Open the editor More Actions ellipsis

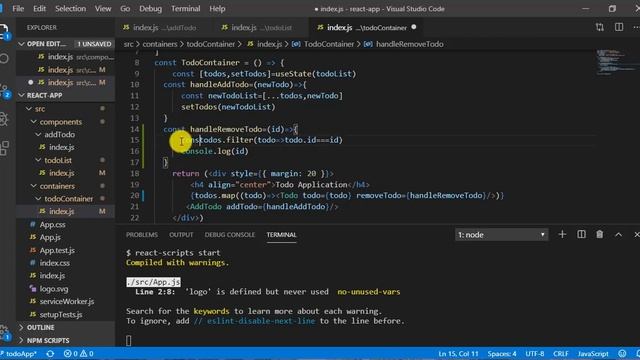(x=636, y=27)
